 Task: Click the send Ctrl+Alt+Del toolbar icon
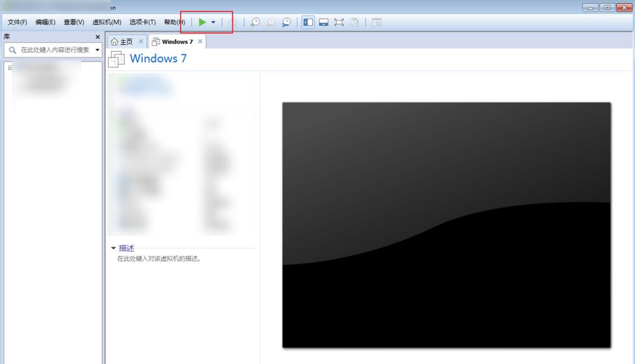tap(233, 22)
